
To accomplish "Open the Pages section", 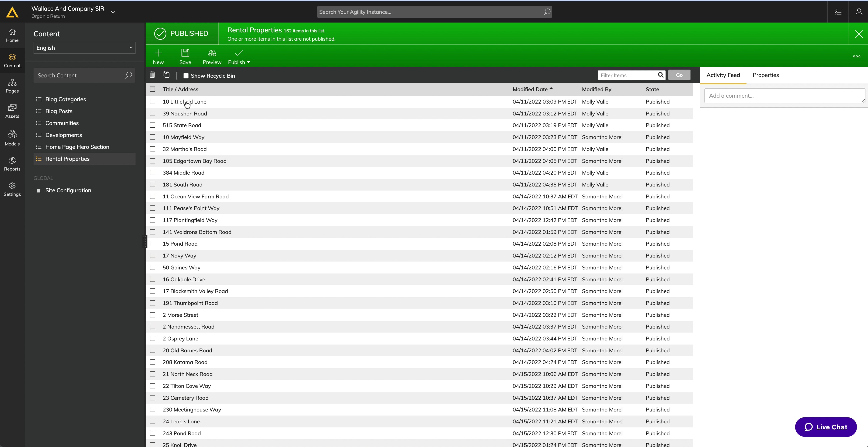I will 12,86.
